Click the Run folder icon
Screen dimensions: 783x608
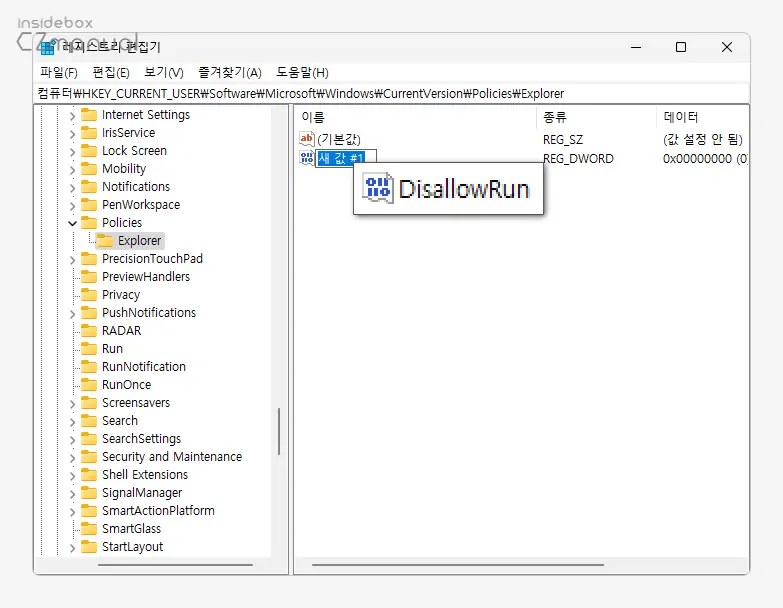click(x=89, y=349)
